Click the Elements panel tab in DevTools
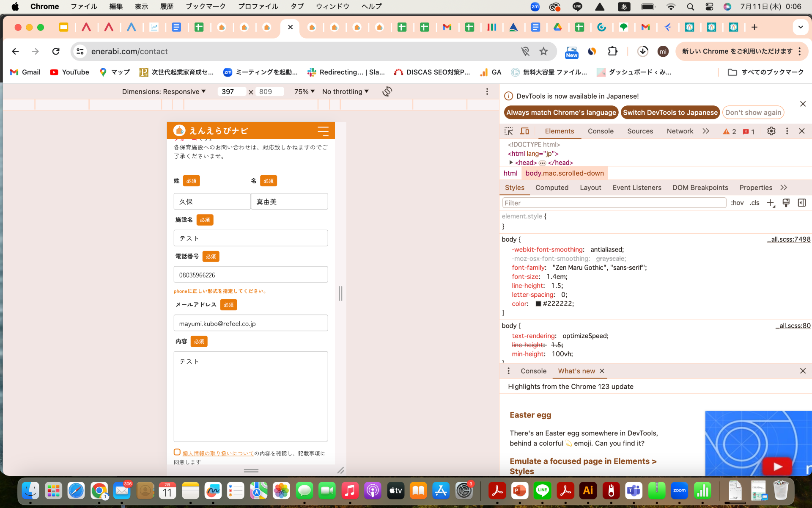 coord(560,131)
